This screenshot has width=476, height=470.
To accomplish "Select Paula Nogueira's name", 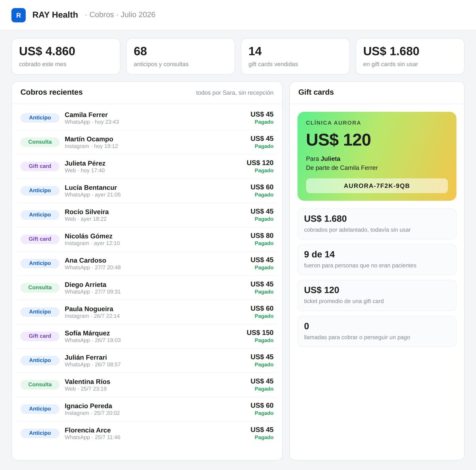I will [89, 309].
